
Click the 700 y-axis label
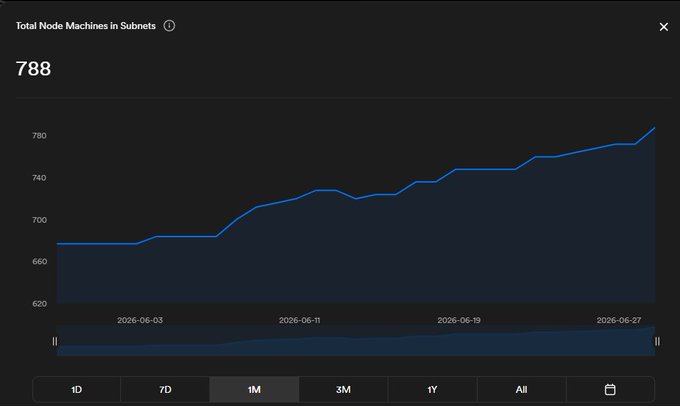click(39, 220)
